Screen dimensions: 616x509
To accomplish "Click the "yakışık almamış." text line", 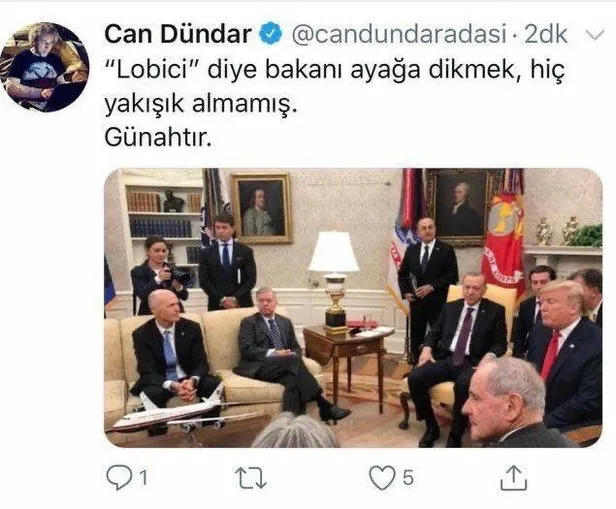I will point(200,104).
